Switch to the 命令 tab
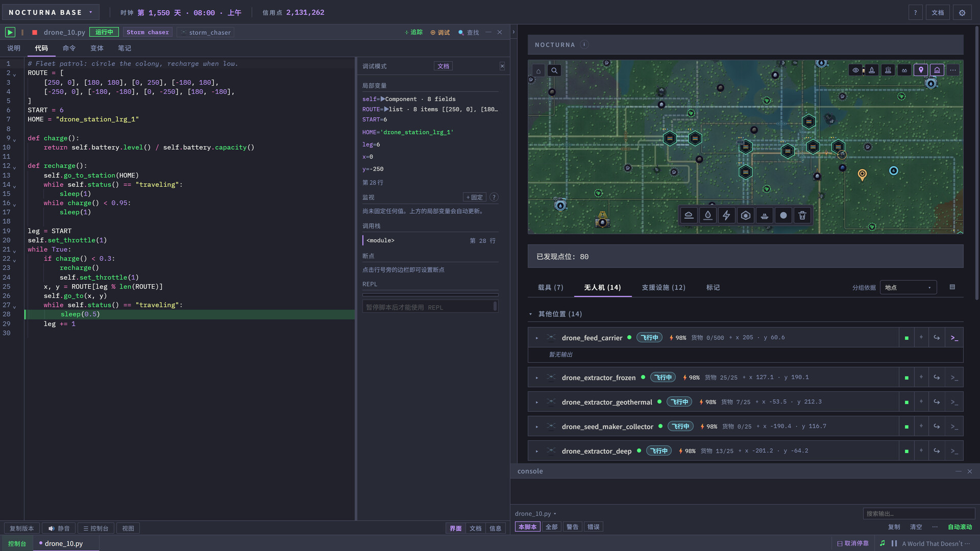The height and width of the screenshot is (551, 980). point(69,48)
